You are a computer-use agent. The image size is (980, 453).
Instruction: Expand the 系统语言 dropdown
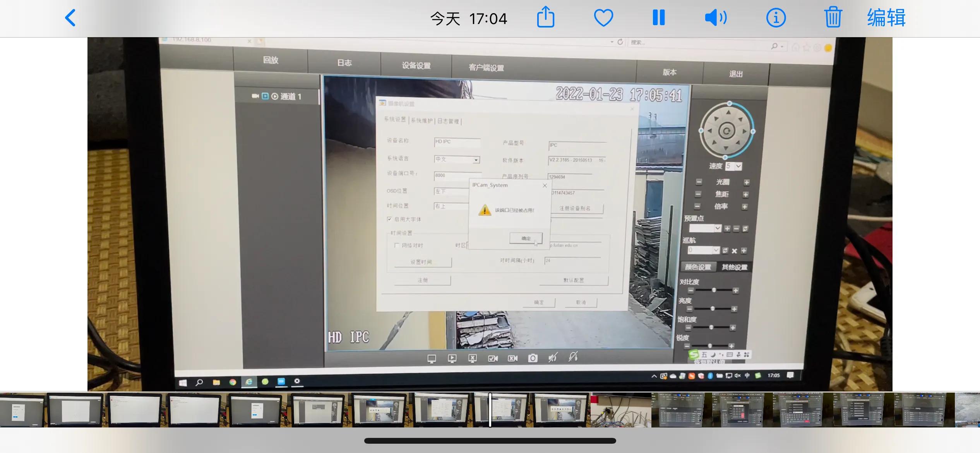[476, 160]
